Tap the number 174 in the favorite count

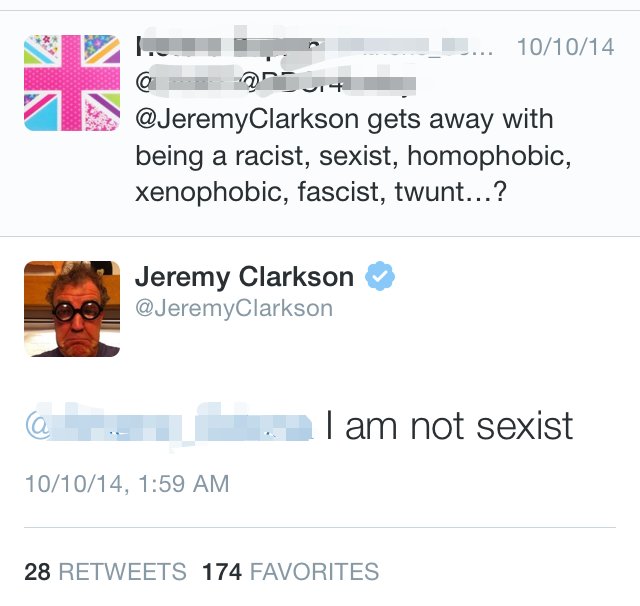[x=221, y=572]
